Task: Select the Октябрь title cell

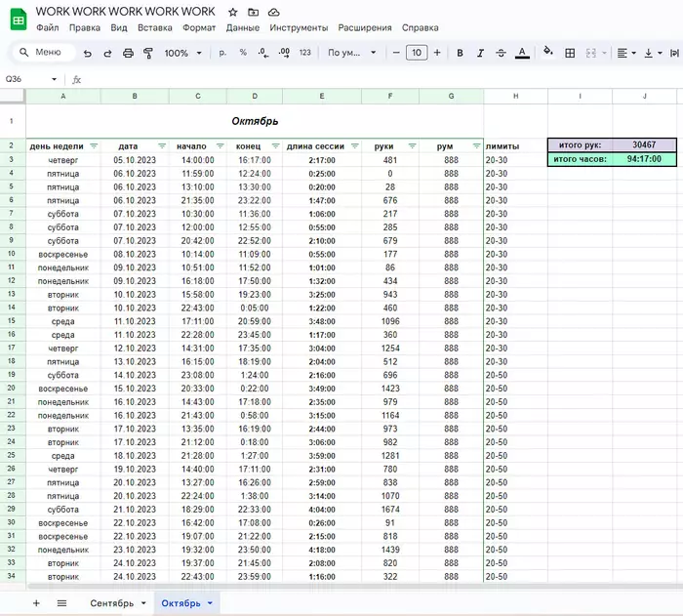Action: 255,121
